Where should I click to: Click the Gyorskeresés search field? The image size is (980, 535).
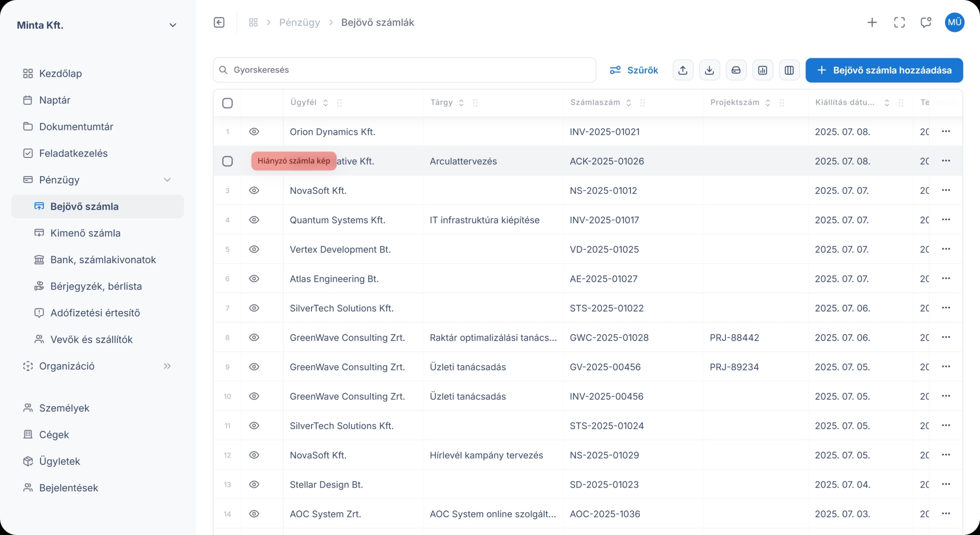click(404, 70)
